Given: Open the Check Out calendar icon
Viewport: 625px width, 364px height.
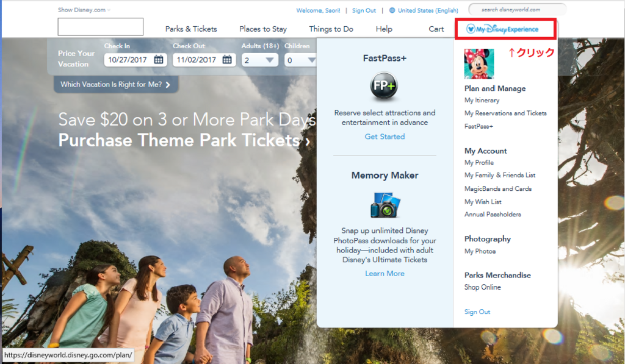Looking at the screenshot, I should (x=227, y=60).
